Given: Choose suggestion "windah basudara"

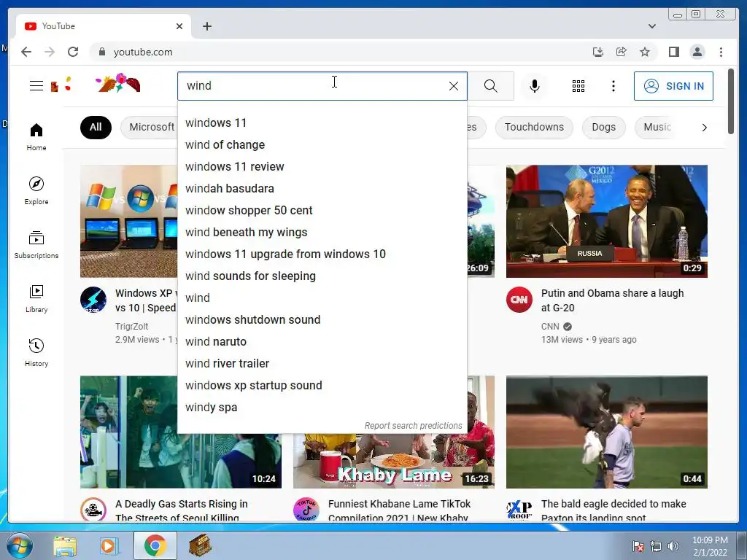Looking at the screenshot, I should [x=322, y=189].
